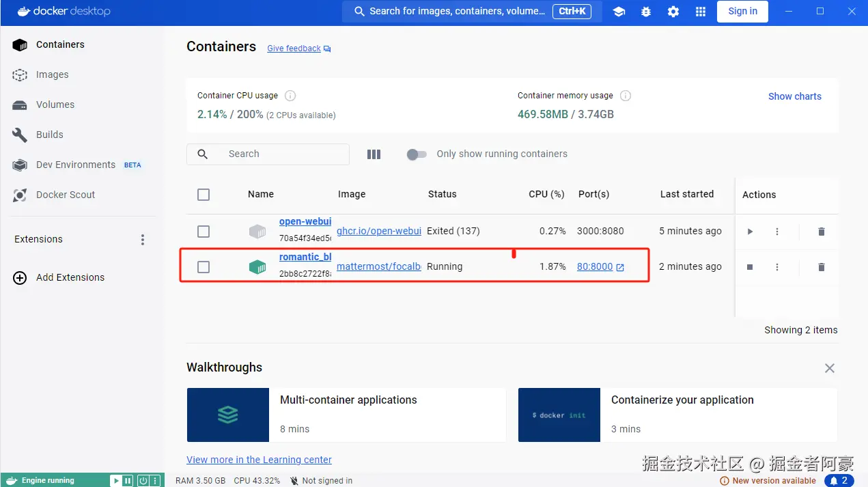The width and height of the screenshot is (868, 487).
Task: Open the Containerize your application walkthrough
Action: click(x=677, y=415)
